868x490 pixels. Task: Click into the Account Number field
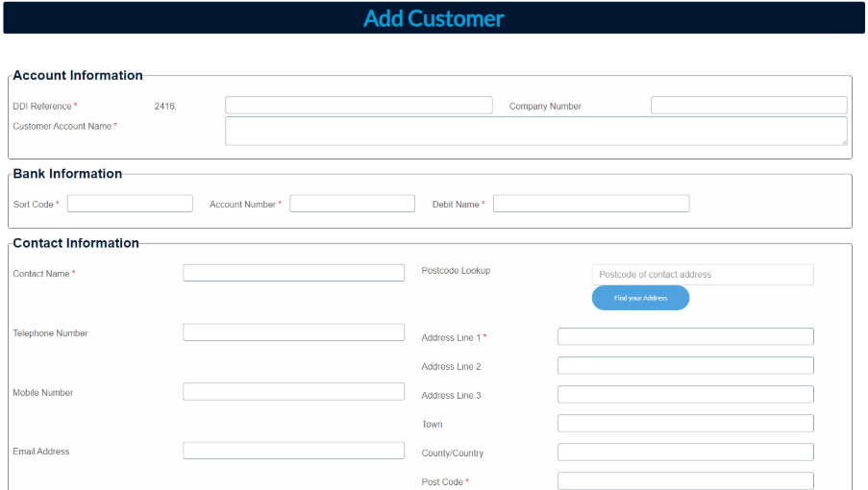pos(352,204)
